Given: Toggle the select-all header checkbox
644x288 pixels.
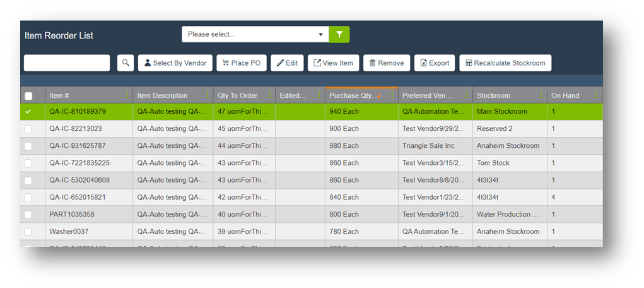Looking at the screenshot, I should pyautogui.click(x=28, y=96).
